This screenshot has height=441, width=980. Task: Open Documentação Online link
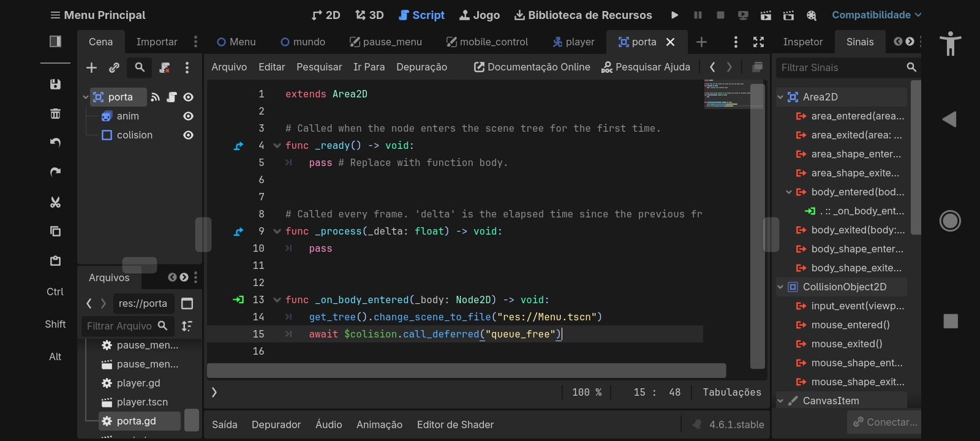pyautogui.click(x=532, y=67)
